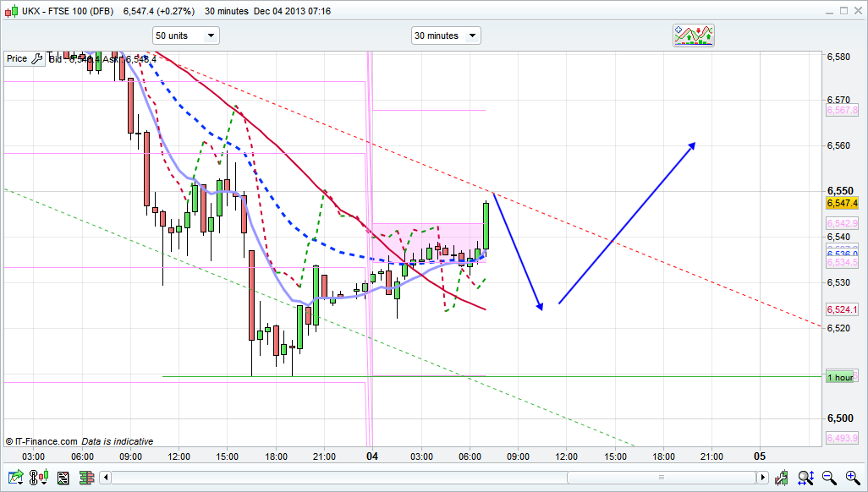Click the Price panel label
The height and width of the screenshot is (492, 868).
coord(17,58)
